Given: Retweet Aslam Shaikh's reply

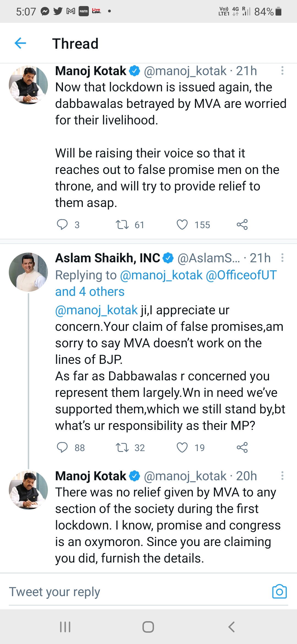Looking at the screenshot, I should pyautogui.click(x=122, y=447).
